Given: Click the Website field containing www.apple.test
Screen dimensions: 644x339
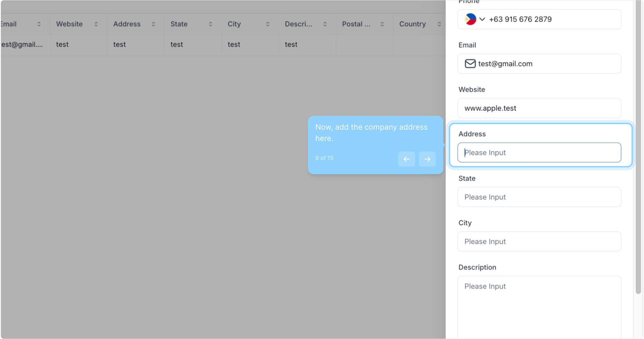Looking at the screenshot, I should pos(539,108).
